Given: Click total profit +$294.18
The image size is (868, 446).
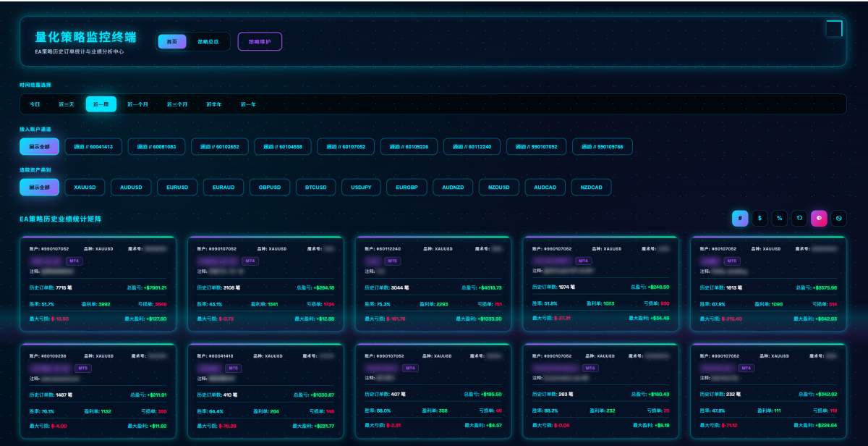Looking at the screenshot, I should [323, 287].
